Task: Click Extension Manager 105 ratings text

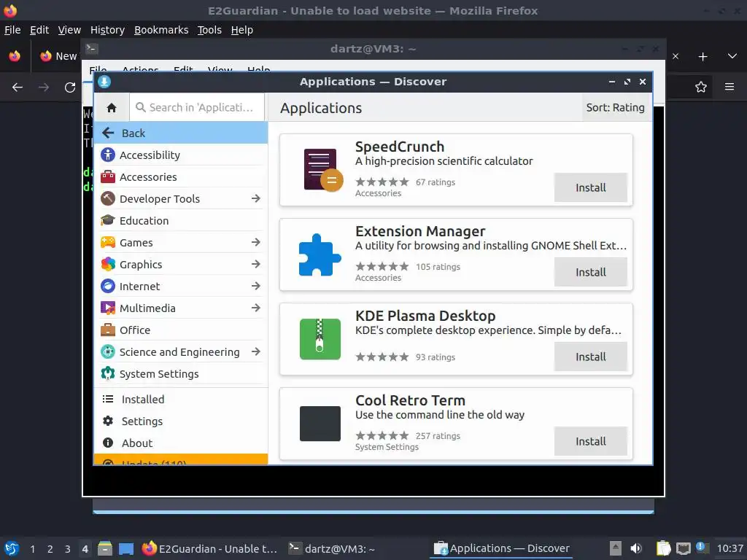Action: click(438, 267)
